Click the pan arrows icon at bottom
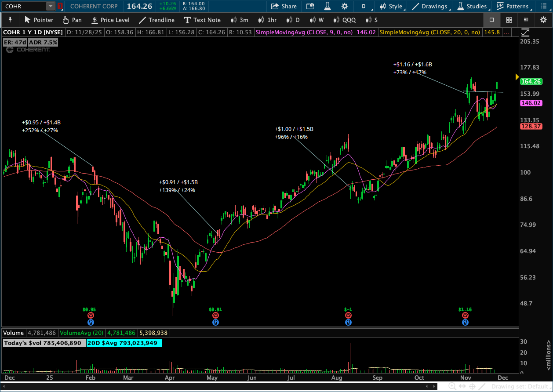This screenshot has width=553, height=392. coord(462,386)
